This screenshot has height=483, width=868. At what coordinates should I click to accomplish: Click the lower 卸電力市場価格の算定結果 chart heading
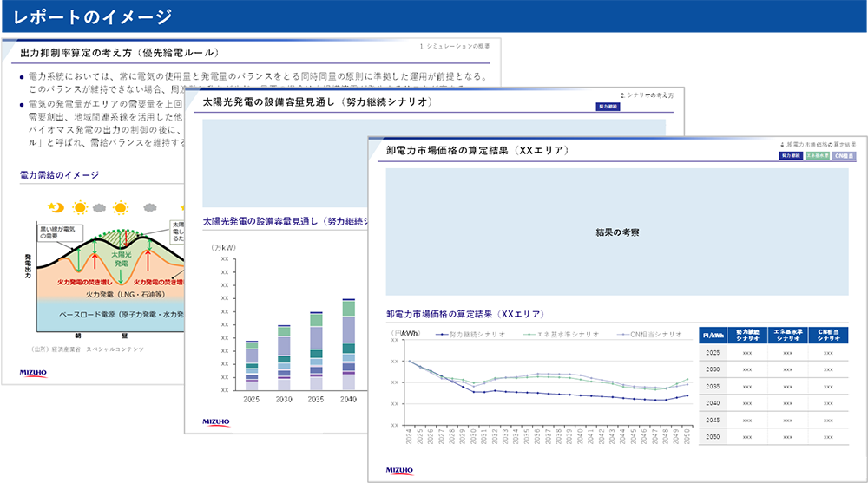tap(465, 314)
